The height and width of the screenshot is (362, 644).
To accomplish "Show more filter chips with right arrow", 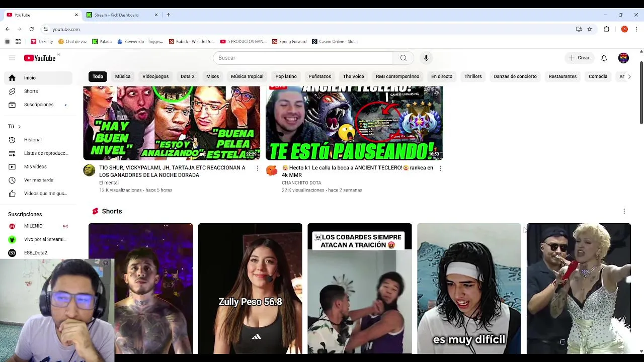I will tap(629, 76).
